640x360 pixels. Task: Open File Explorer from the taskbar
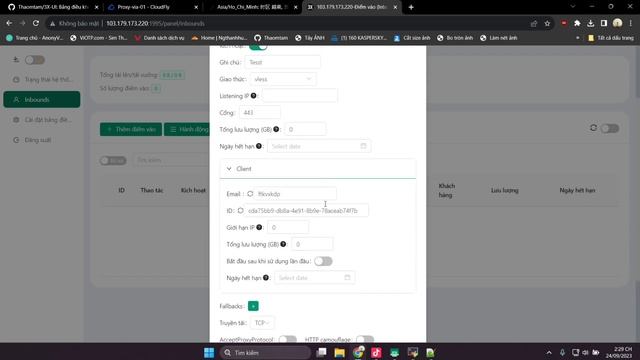point(340,352)
